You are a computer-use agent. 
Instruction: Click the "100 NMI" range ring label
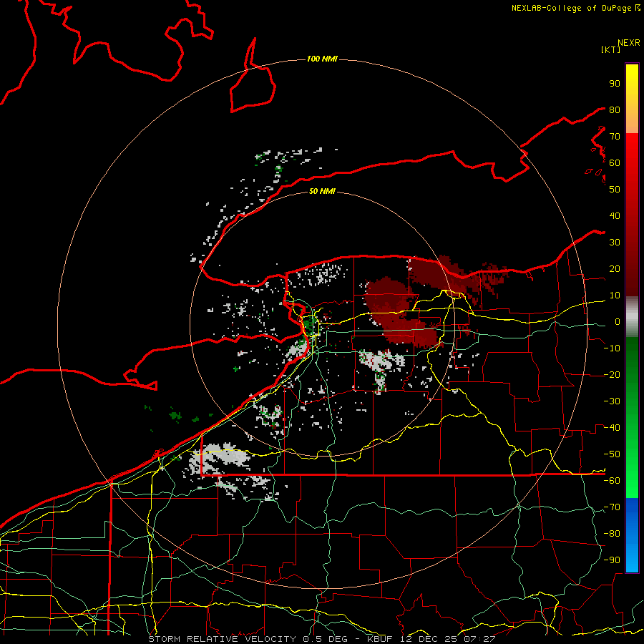coord(322,59)
